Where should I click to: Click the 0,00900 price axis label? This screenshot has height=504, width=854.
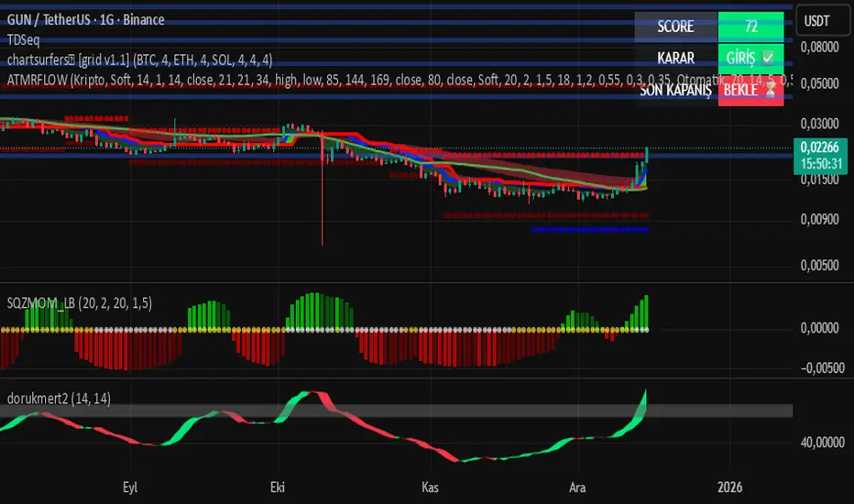(x=820, y=219)
